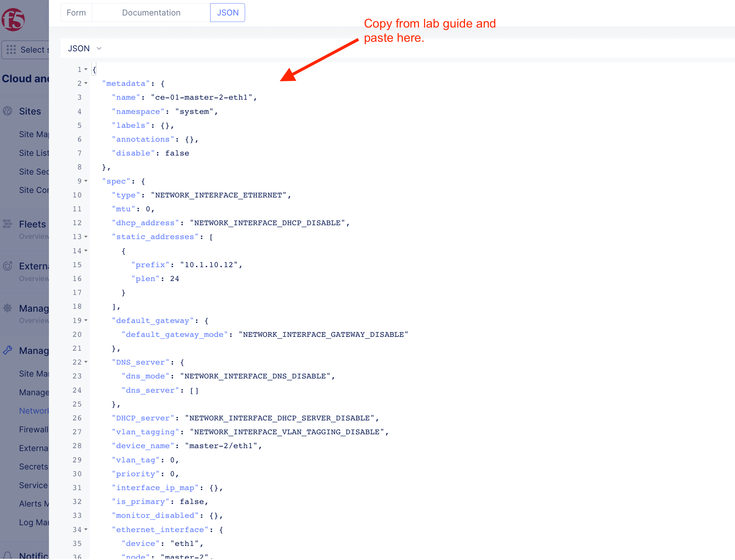This screenshot has height=560, width=735.
Task: Click the Notifications bell icon
Action: (8, 556)
